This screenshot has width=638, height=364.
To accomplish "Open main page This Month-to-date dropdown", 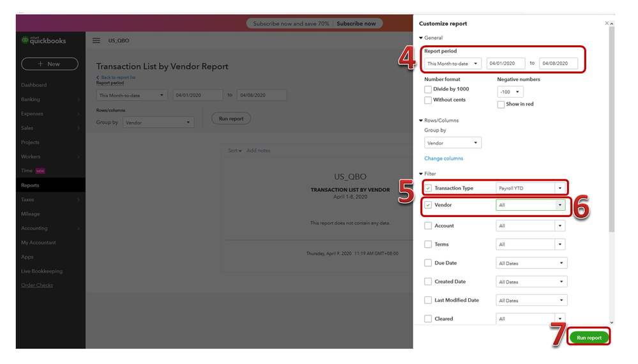I will pyautogui.click(x=132, y=95).
